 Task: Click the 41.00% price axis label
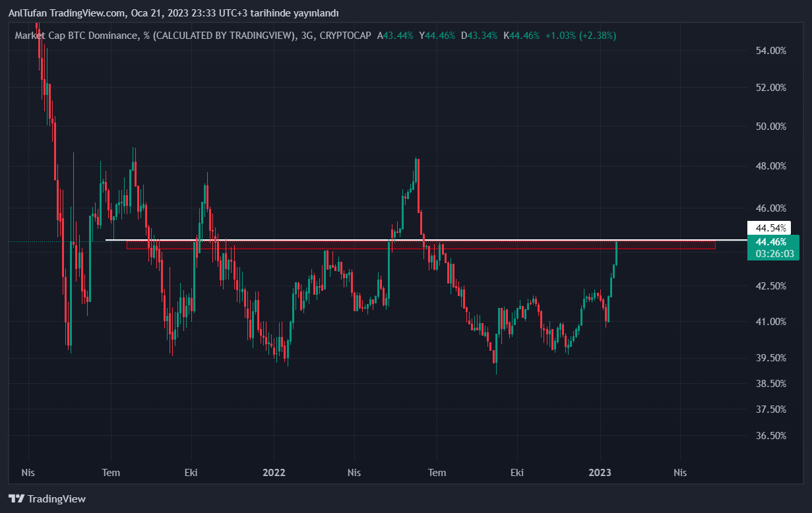(x=769, y=322)
